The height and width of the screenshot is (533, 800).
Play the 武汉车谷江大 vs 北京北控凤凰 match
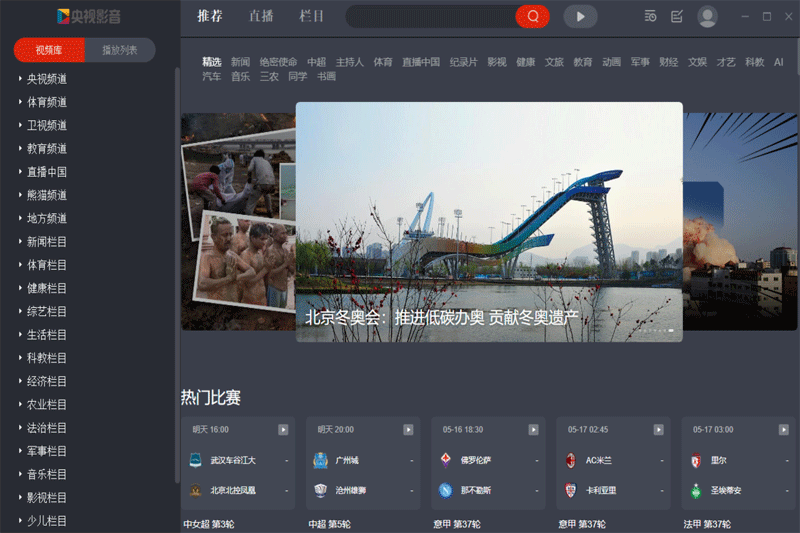[283, 429]
